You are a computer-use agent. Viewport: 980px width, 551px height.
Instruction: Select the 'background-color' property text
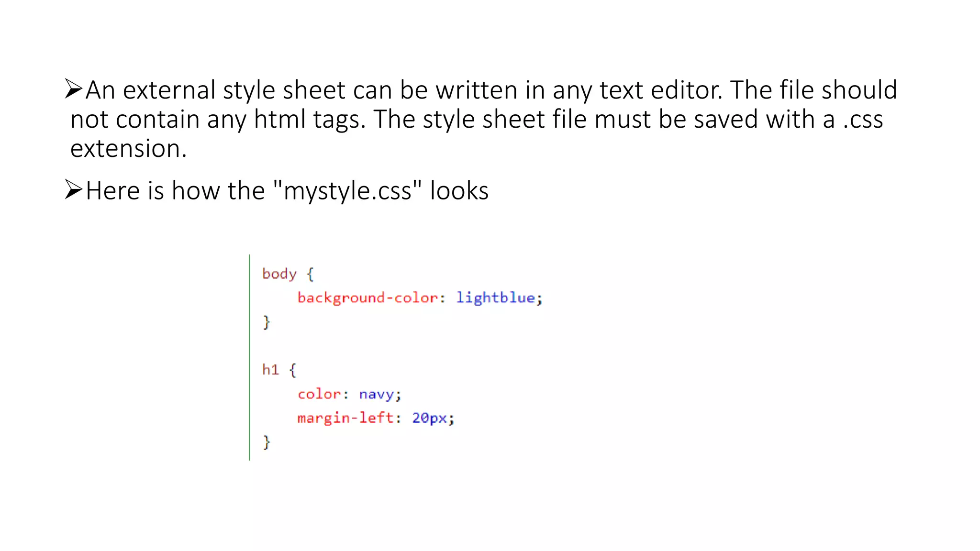[367, 298]
